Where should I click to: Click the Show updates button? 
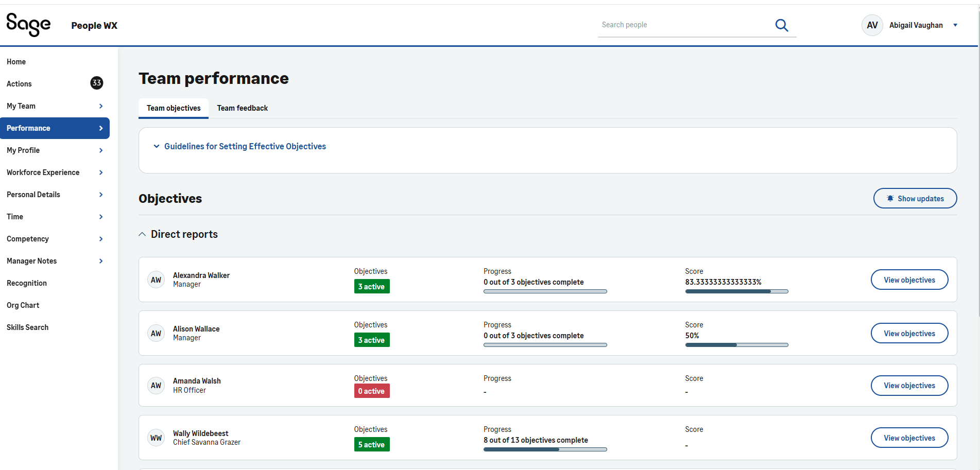(x=915, y=199)
